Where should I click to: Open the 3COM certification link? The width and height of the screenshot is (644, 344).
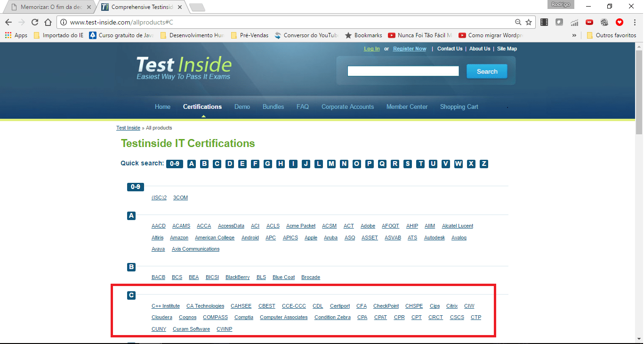(x=180, y=197)
